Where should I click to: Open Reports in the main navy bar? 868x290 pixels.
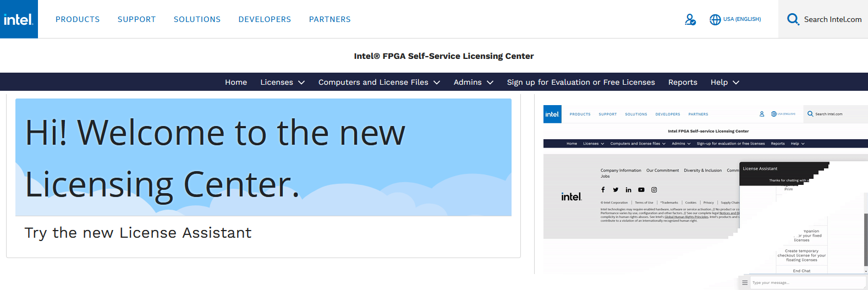coord(683,82)
